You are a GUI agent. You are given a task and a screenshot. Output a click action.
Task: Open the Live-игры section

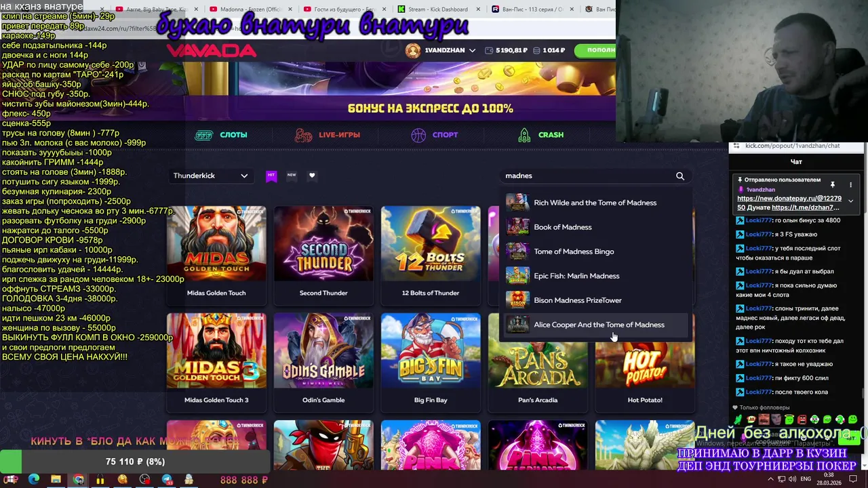pyautogui.click(x=328, y=135)
